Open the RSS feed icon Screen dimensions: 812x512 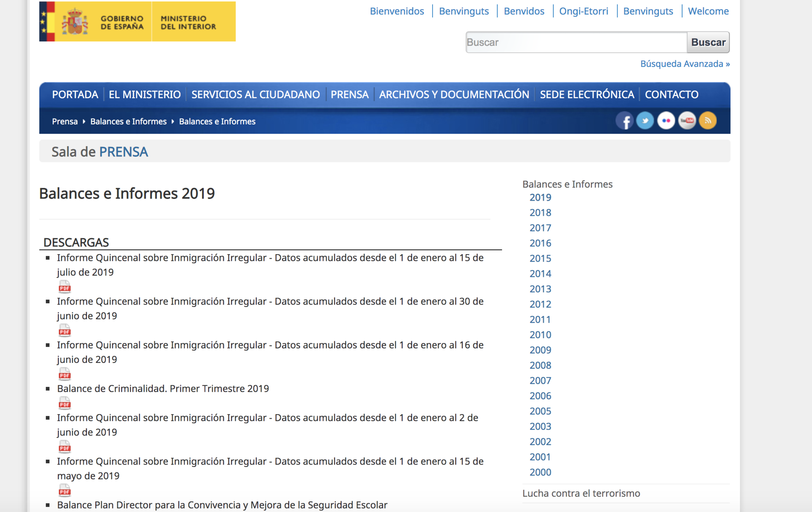click(708, 121)
